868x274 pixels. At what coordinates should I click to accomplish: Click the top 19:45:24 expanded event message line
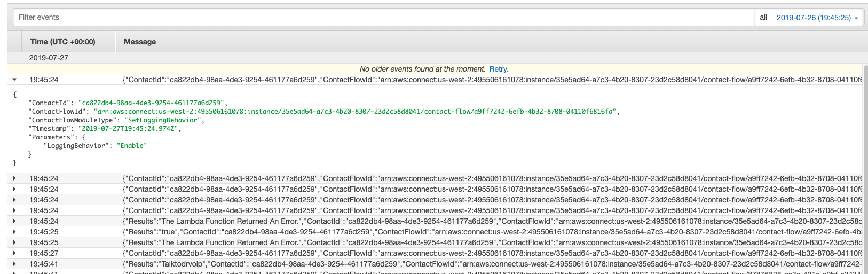click(492, 80)
